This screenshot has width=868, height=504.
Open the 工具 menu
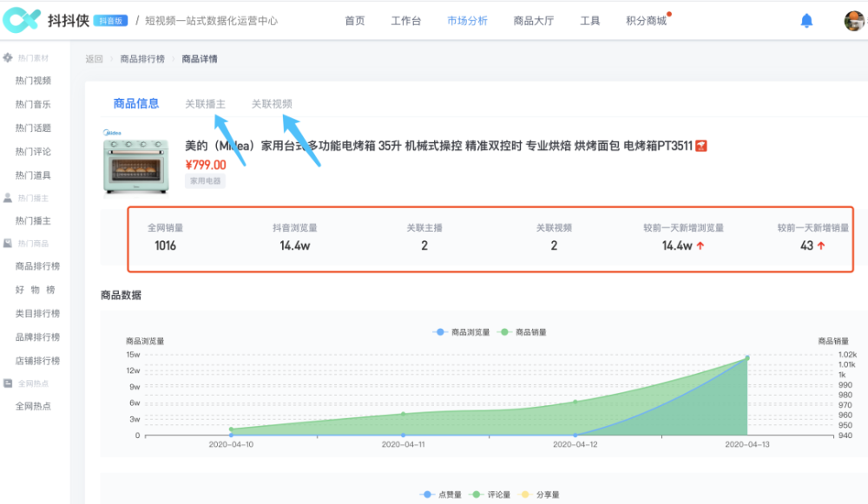590,21
